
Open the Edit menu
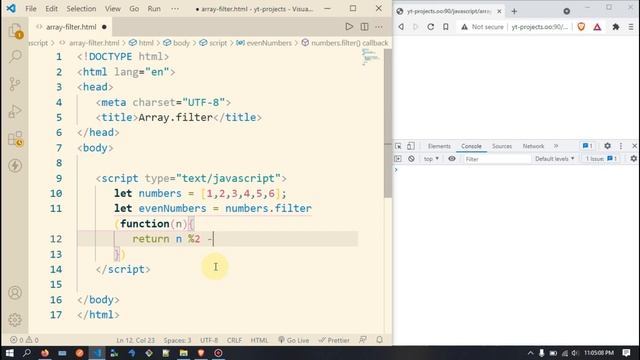(51, 9)
